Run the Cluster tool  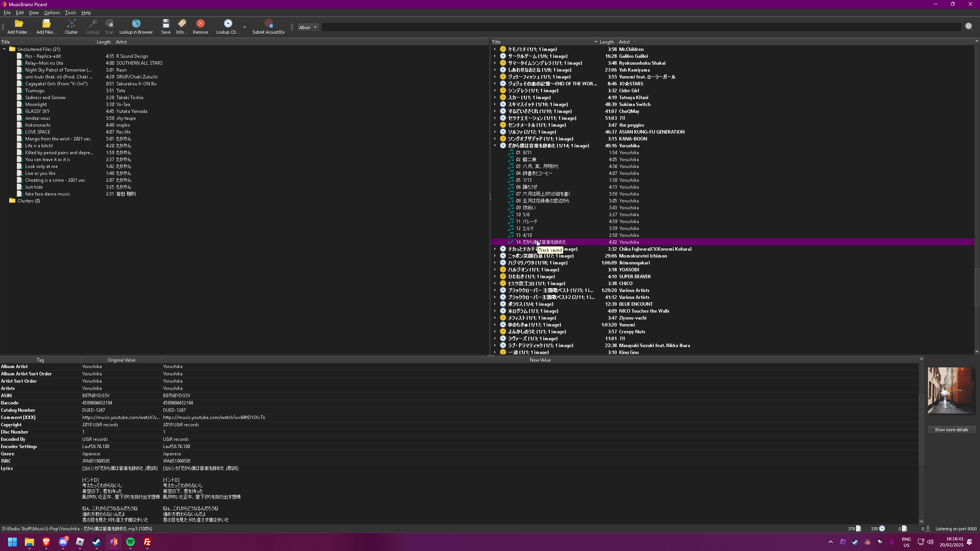coord(71,27)
